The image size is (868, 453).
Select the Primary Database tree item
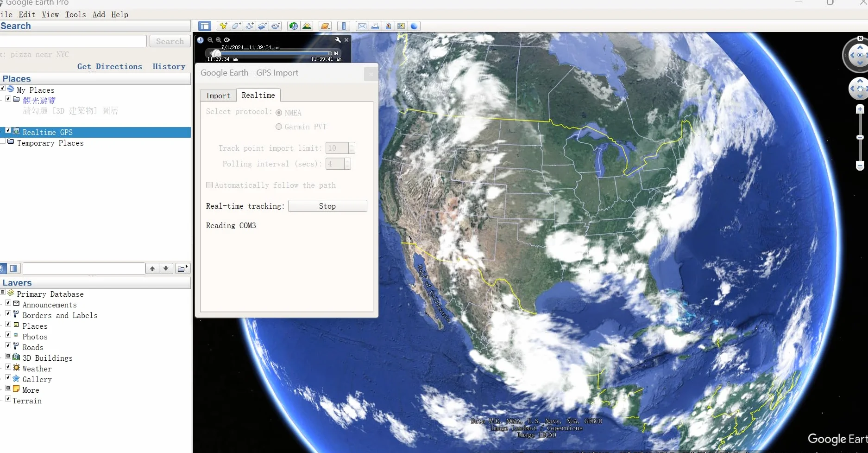coord(50,294)
